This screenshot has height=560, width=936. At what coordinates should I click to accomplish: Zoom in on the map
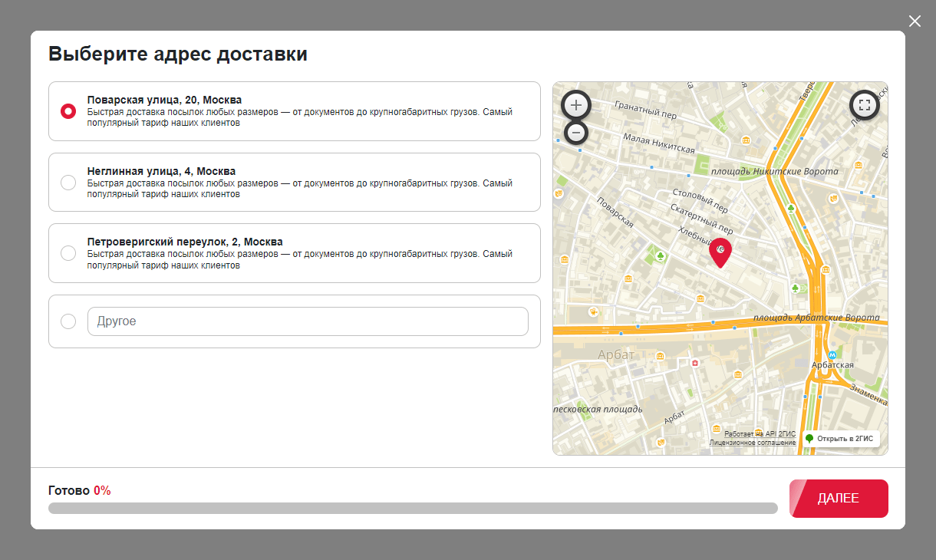576,105
